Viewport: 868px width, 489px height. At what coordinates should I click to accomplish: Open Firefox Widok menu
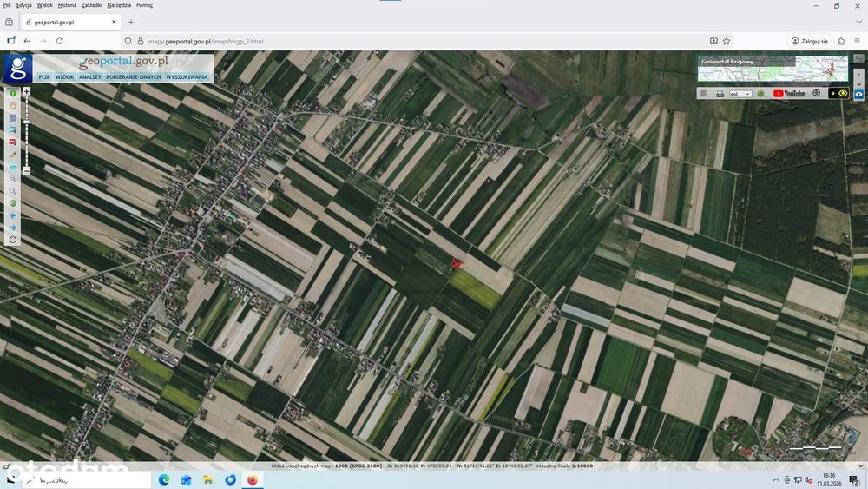point(44,5)
